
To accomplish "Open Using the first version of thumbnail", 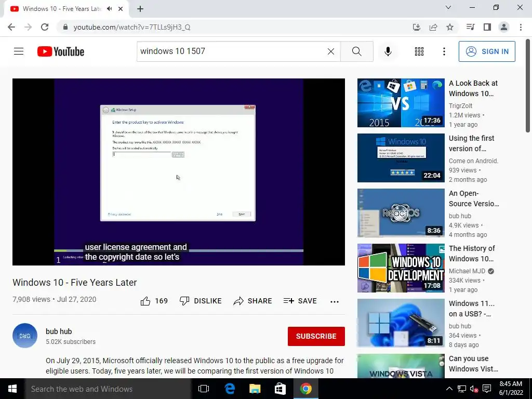I will [401, 158].
